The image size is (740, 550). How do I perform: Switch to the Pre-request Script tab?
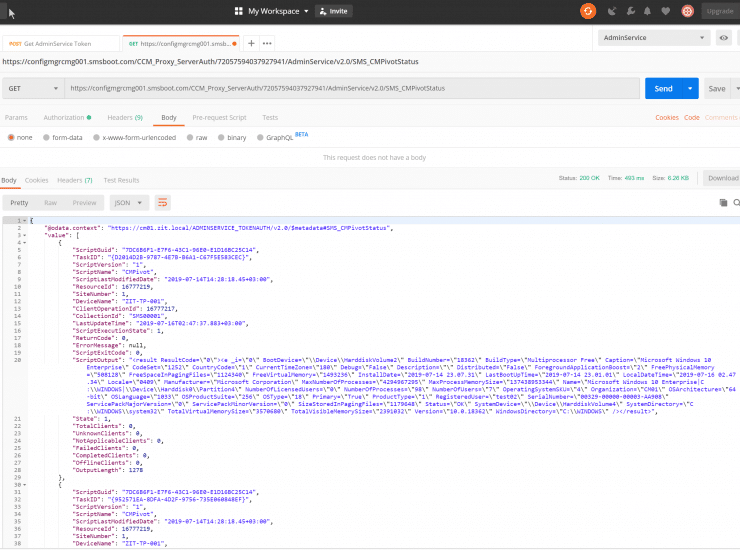(219, 117)
